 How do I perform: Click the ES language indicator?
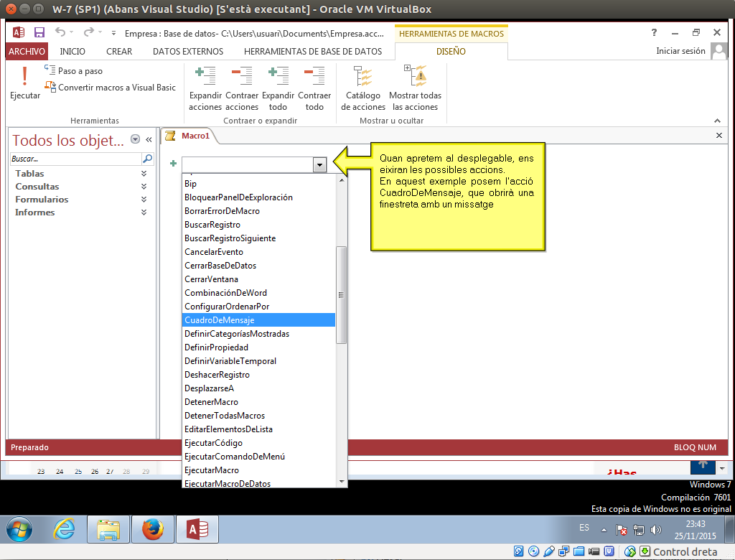(x=584, y=528)
